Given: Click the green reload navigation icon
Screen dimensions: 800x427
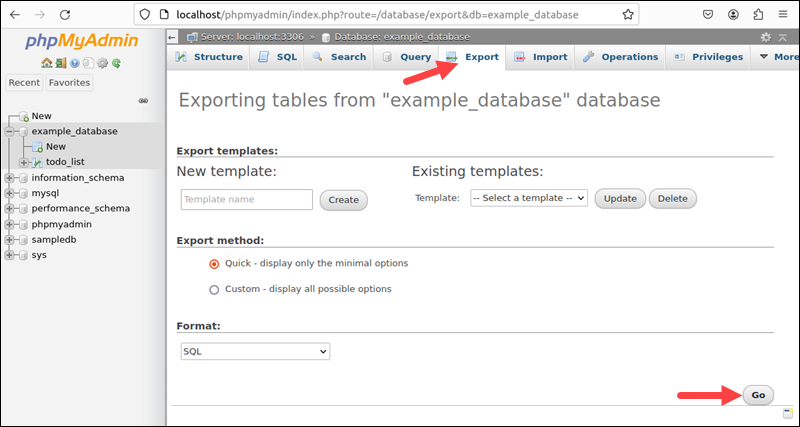Looking at the screenshot, I should pos(117,63).
